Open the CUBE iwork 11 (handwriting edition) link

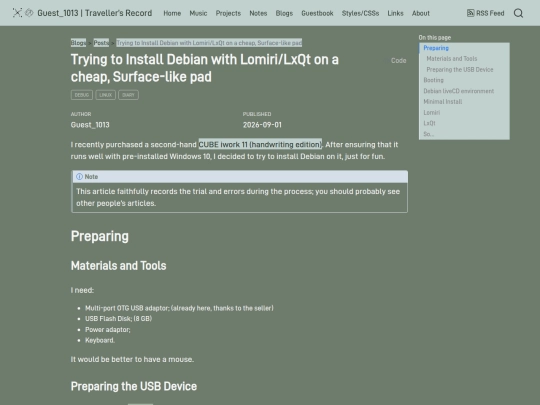[x=260, y=144]
